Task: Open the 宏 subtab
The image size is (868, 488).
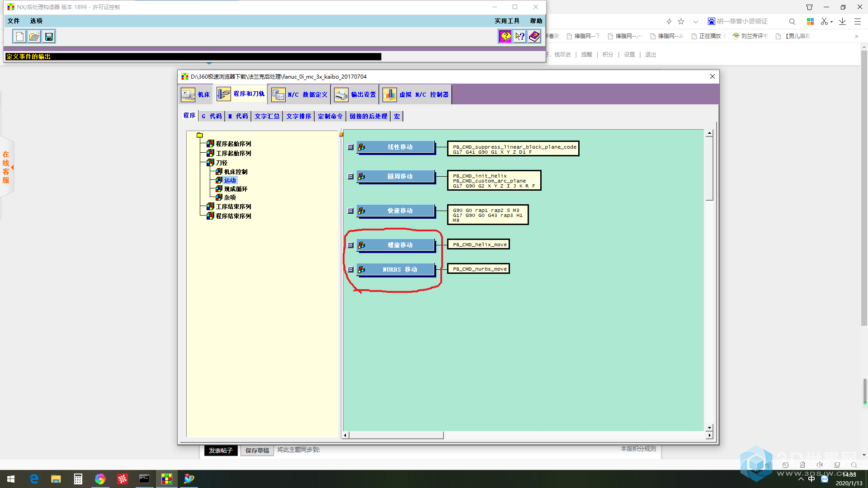Action: click(397, 116)
